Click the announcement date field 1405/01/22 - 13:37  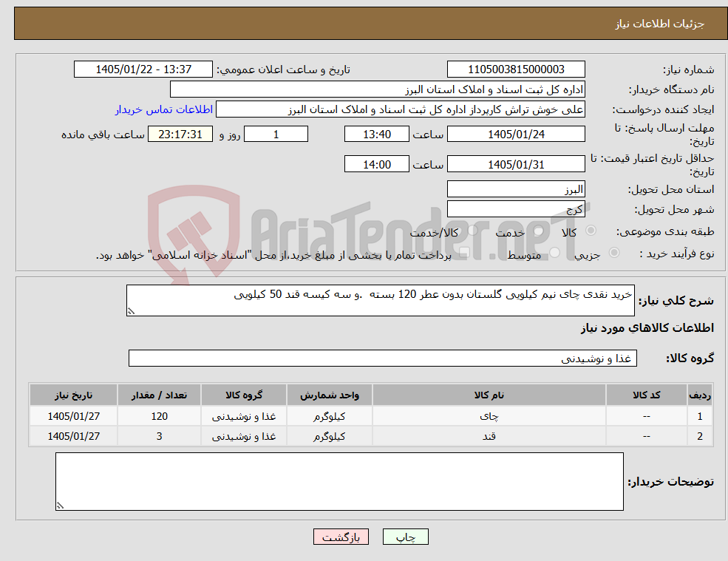143,69
